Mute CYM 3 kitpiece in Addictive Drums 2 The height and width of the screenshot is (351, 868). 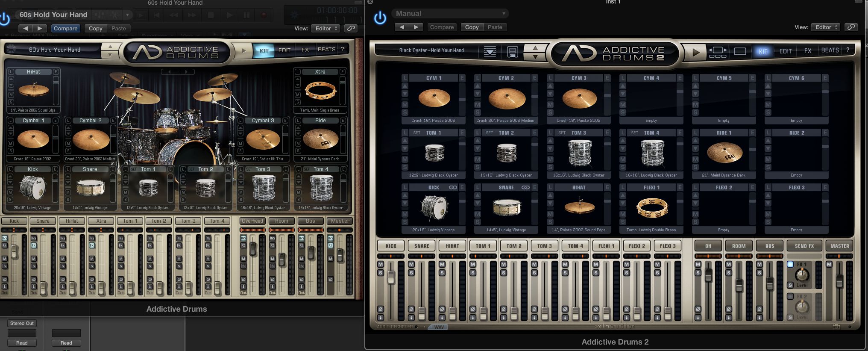coord(550,105)
